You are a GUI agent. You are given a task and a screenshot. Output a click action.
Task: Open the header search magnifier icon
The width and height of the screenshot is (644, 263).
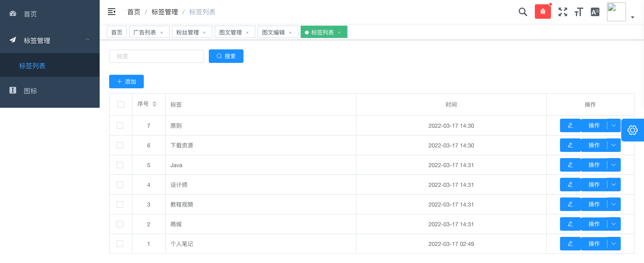pos(523,12)
